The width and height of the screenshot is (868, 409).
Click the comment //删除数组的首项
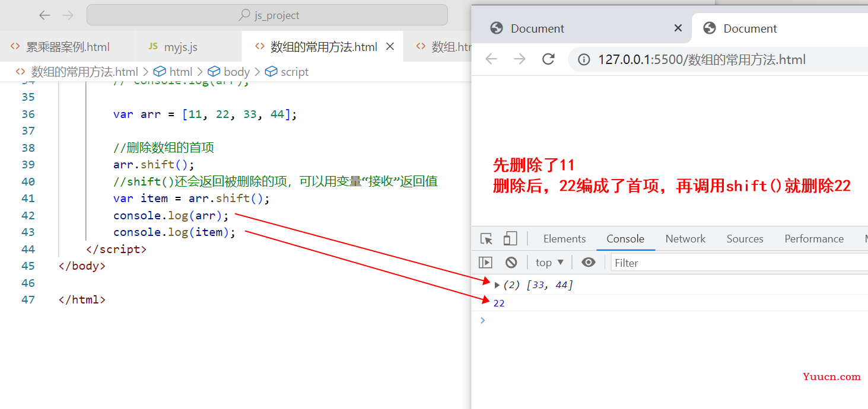click(164, 148)
